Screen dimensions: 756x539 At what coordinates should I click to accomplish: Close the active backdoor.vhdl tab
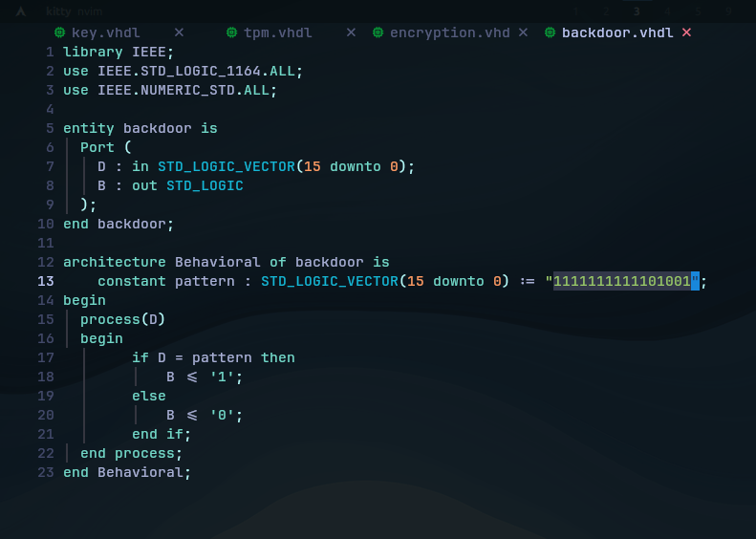(x=686, y=32)
